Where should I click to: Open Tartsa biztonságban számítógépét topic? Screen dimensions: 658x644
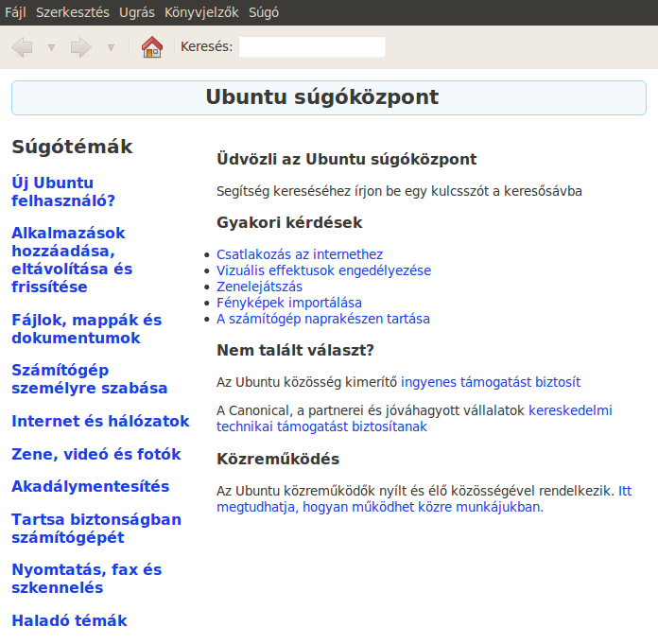[x=96, y=528]
